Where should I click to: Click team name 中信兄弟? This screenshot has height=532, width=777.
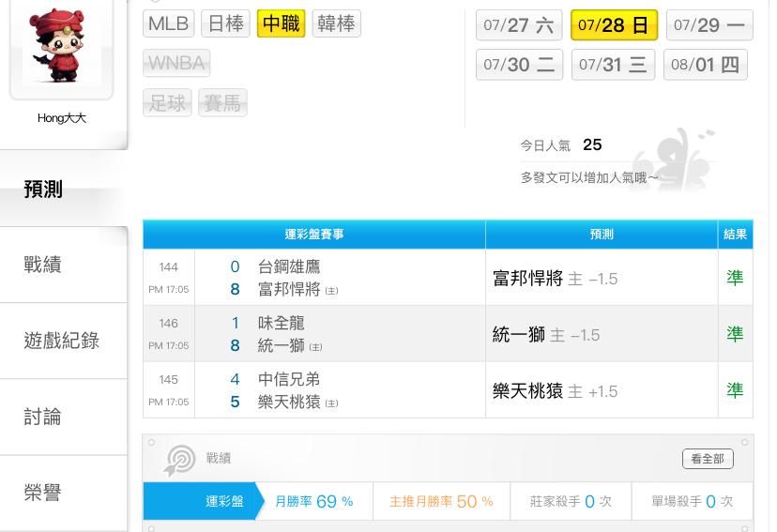point(289,379)
